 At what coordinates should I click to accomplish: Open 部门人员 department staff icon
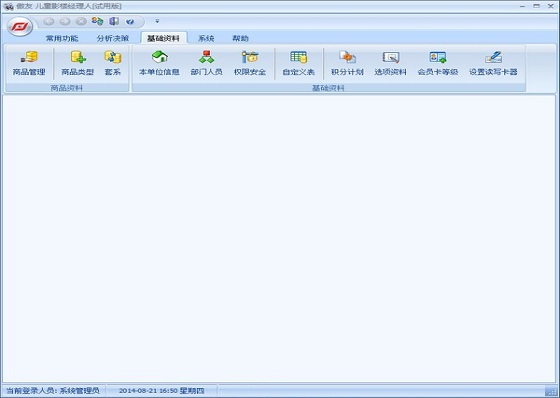pos(206,63)
